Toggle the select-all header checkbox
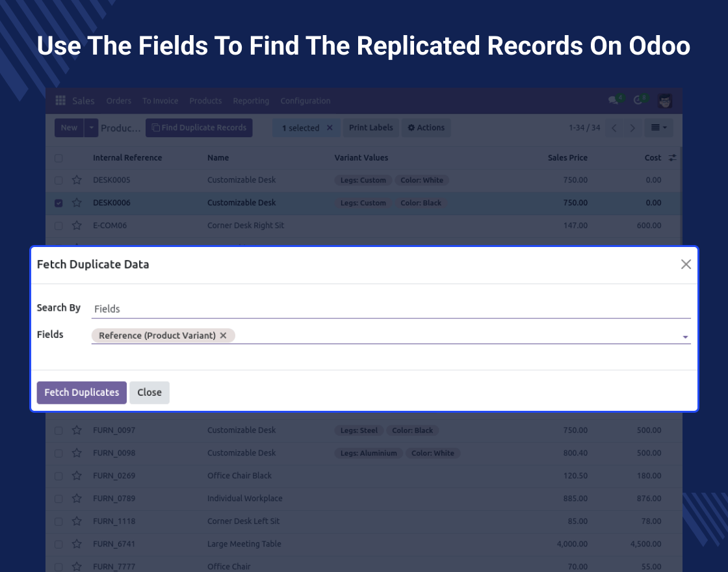 pyautogui.click(x=58, y=158)
